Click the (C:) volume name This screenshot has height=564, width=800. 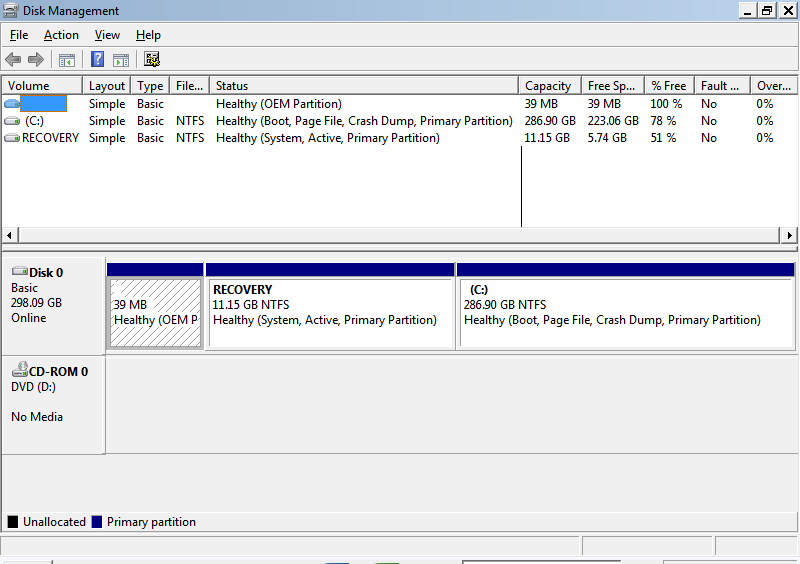[34, 121]
